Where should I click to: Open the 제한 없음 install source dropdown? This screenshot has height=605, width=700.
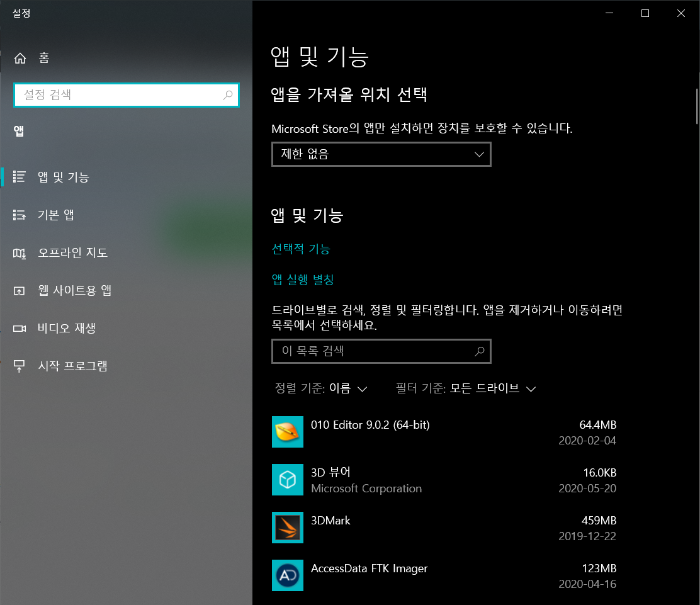[381, 154]
